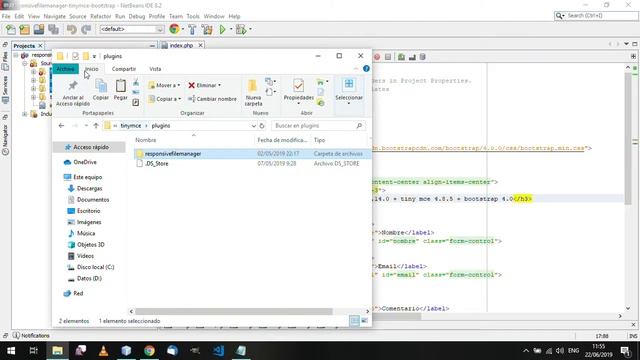Image resolution: width=640 pixels, height=360 pixels.
Task: Open the Eliminar dropdown arrow
Action: 220,85
